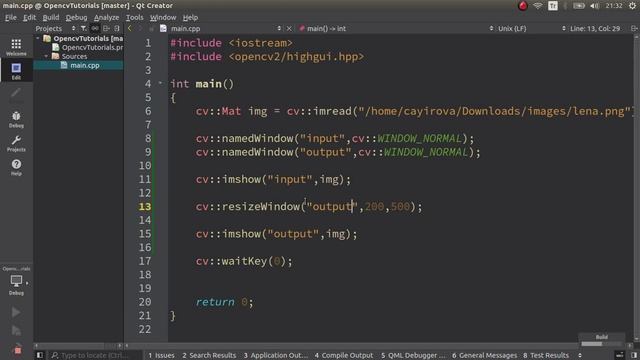This screenshot has width=640, height=360.
Task: Fold the main() function at line 4
Action: coord(160,83)
